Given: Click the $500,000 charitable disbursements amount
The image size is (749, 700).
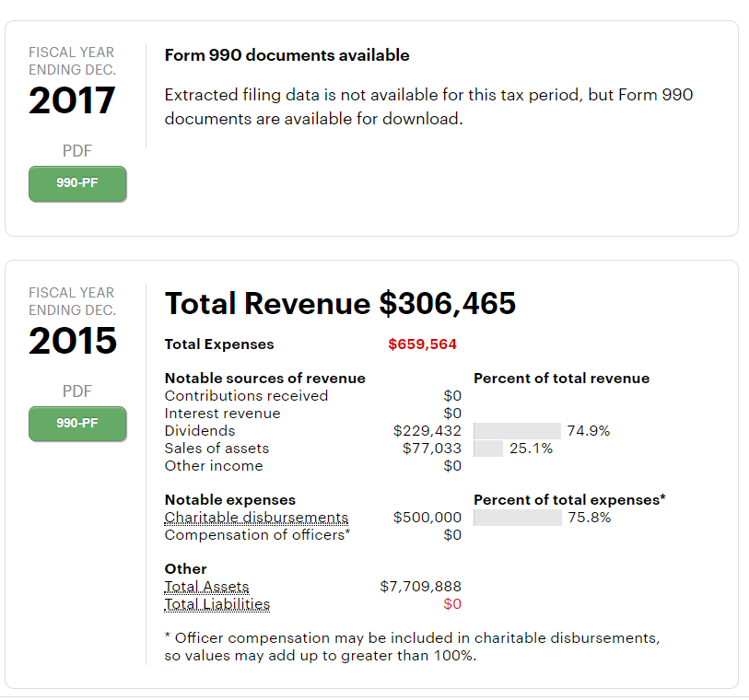Looking at the screenshot, I should (x=427, y=517).
